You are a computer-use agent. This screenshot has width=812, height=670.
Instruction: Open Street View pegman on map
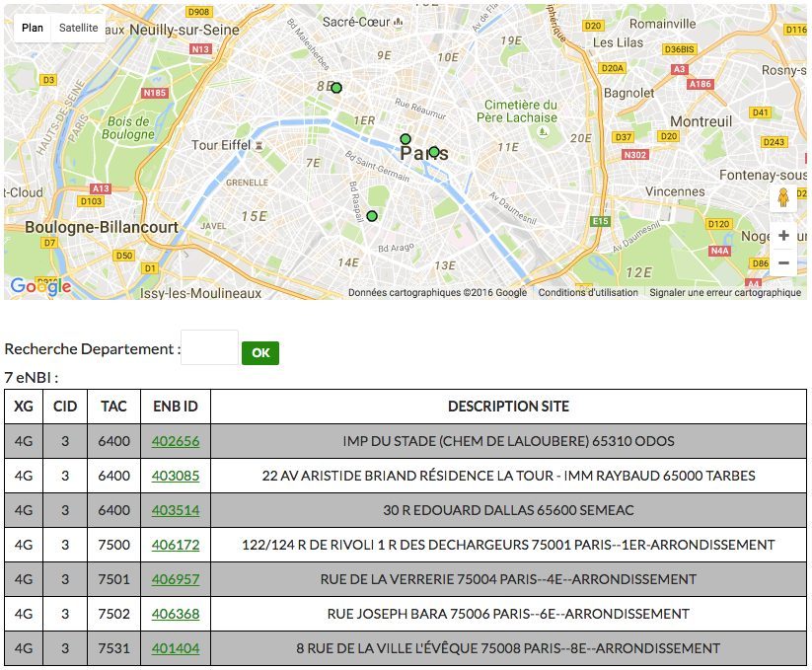(x=783, y=197)
